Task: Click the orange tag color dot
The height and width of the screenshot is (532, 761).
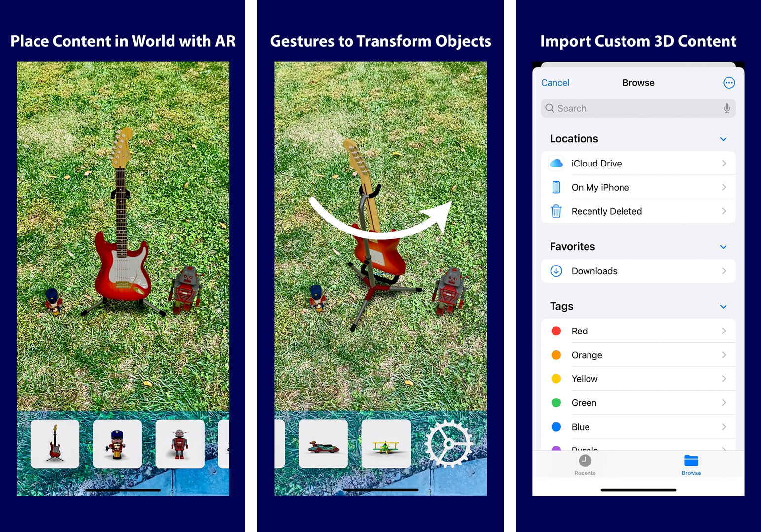Action: point(556,355)
